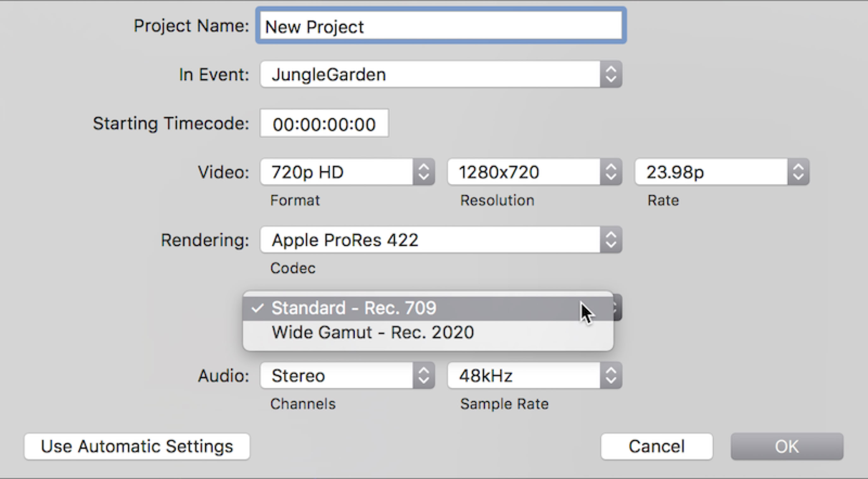Image resolution: width=868 pixels, height=479 pixels.
Task: Click the Project Name text field
Action: tap(441, 26)
